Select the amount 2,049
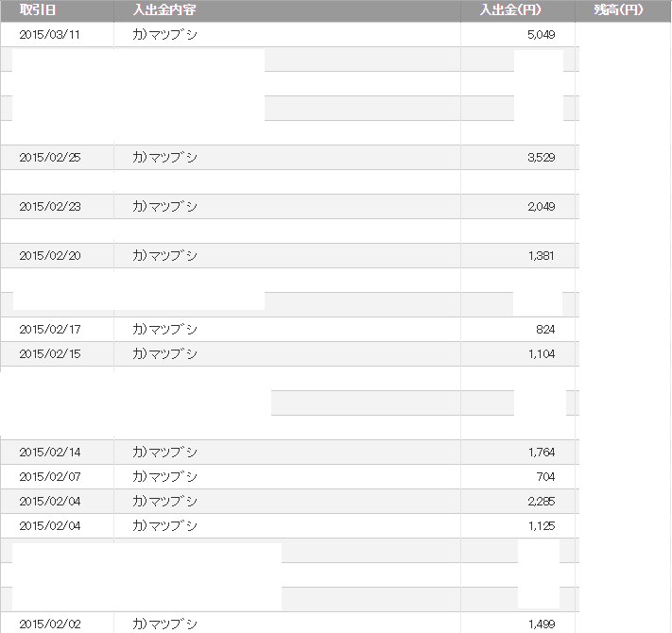The image size is (672, 633). pyautogui.click(x=542, y=206)
